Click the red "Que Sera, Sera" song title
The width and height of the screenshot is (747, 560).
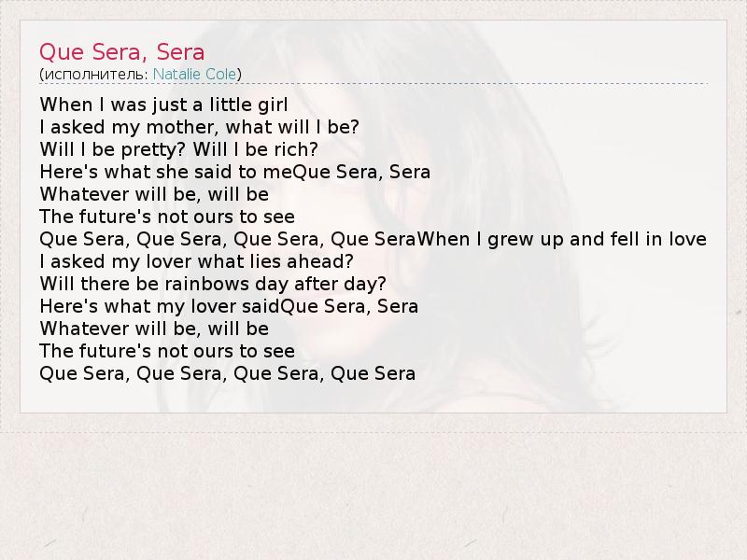121,50
